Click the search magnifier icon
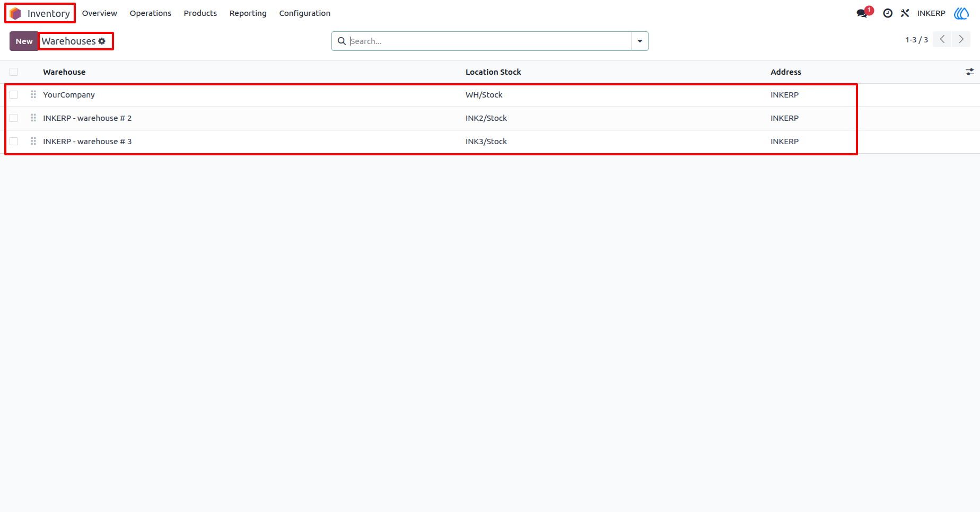 pyautogui.click(x=342, y=41)
